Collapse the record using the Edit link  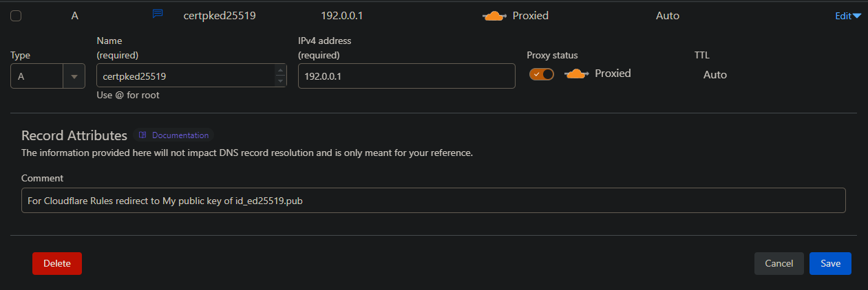pos(843,16)
